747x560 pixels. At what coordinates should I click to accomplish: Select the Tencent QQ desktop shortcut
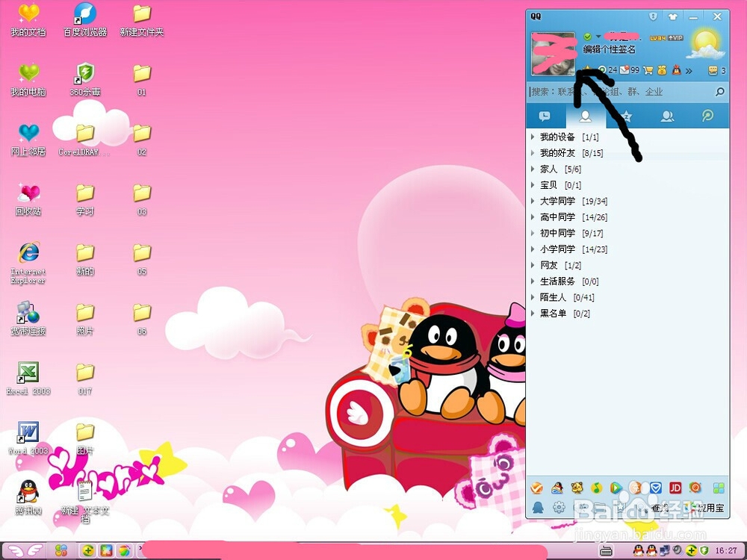click(28, 497)
